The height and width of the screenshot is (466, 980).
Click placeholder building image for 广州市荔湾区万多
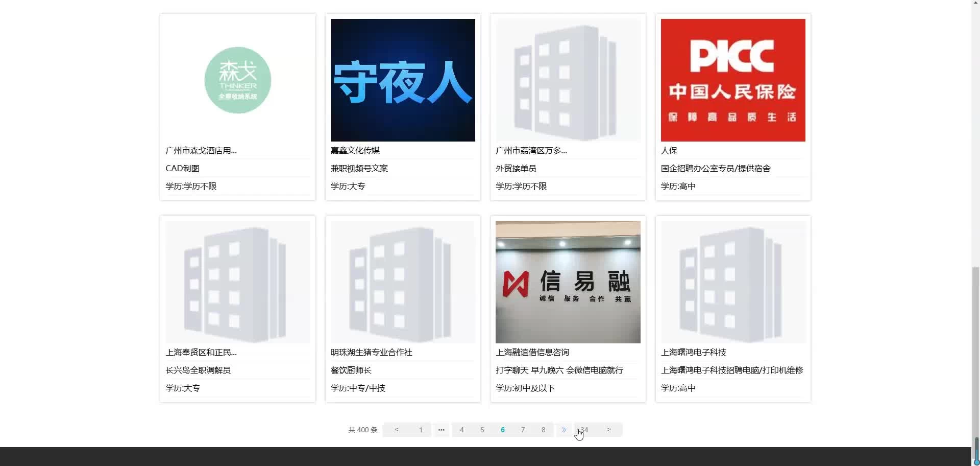tap(568, 80)
